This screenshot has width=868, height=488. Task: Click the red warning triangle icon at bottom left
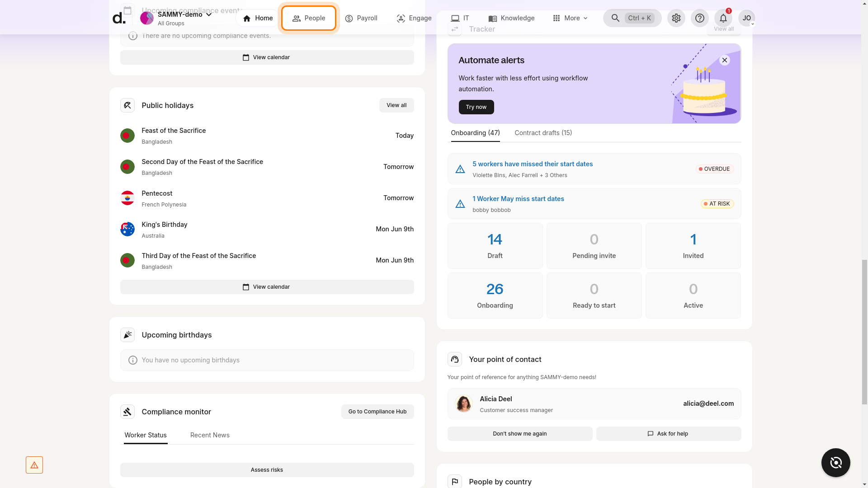point(34,465)
